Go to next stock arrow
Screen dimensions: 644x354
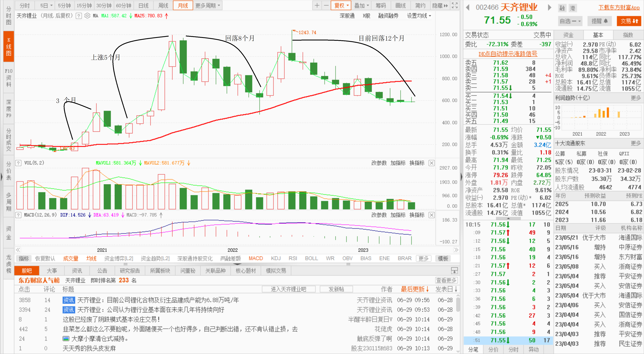550,8
